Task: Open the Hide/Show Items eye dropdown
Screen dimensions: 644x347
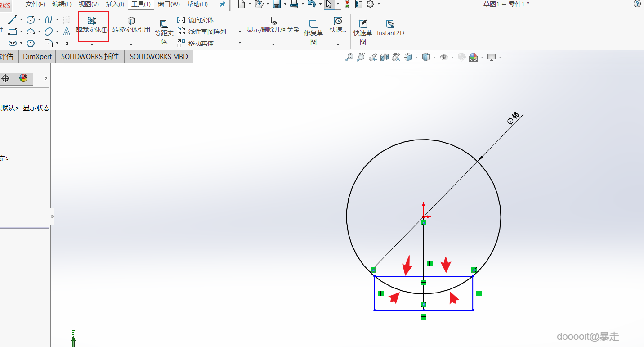Action: 444,57
